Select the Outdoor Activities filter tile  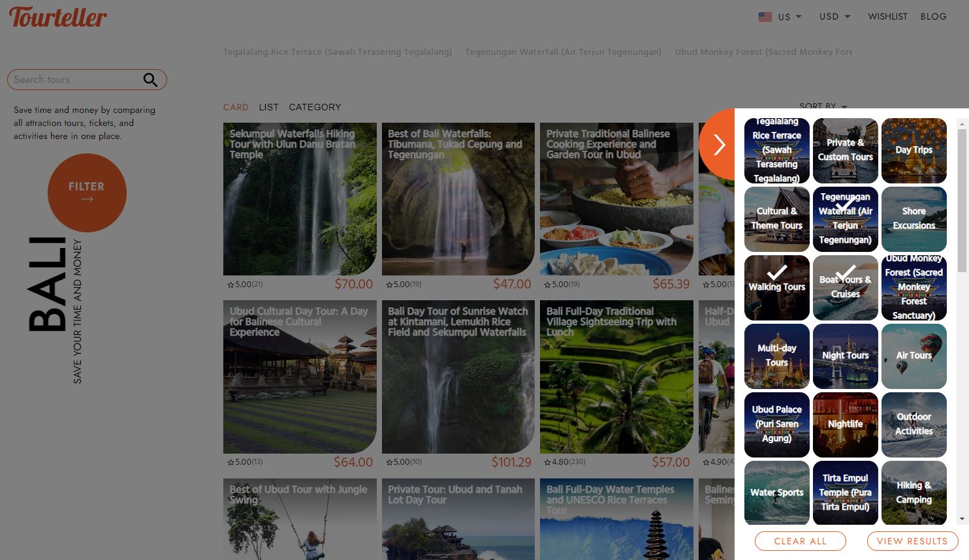[914, 425]
